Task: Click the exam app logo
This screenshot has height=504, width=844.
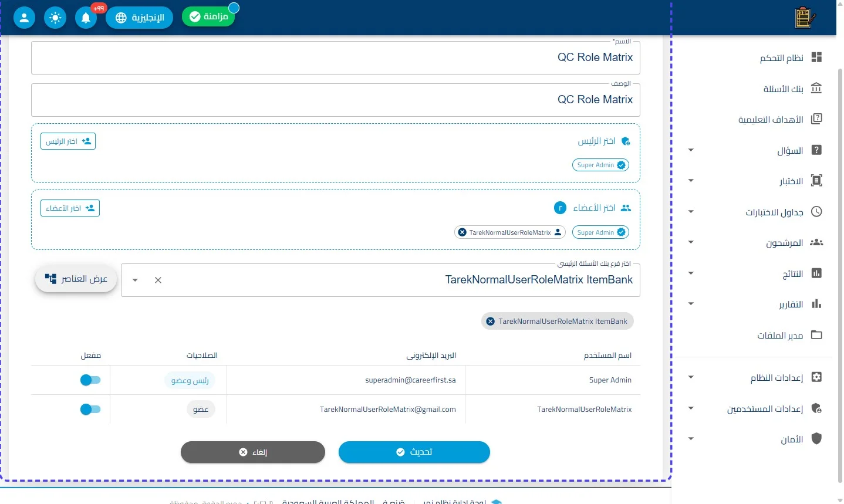Action: (x=805, y=18)
